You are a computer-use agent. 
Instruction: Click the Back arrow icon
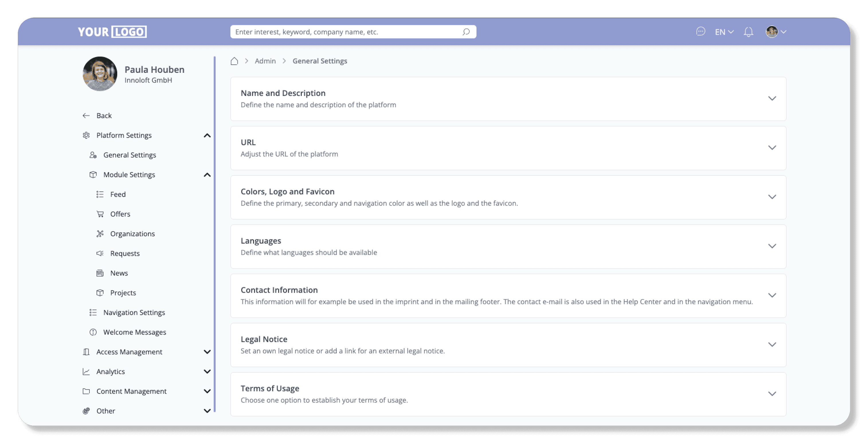86,116
